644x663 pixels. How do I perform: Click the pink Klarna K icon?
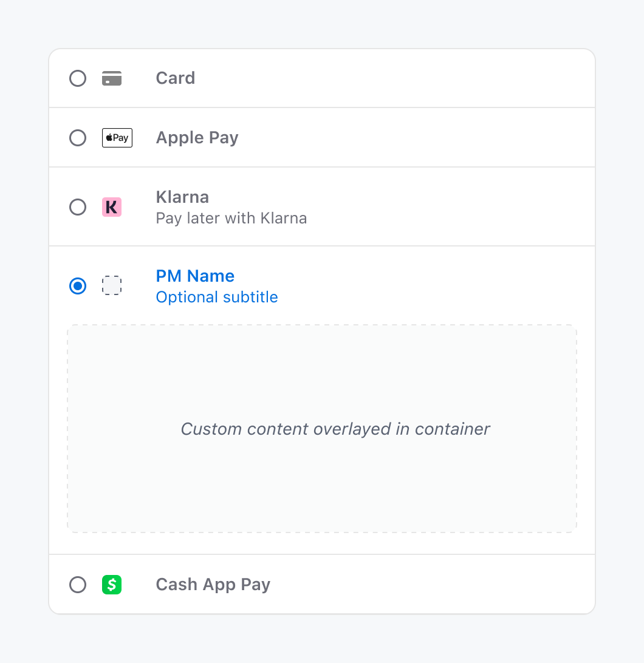[112, 207]
